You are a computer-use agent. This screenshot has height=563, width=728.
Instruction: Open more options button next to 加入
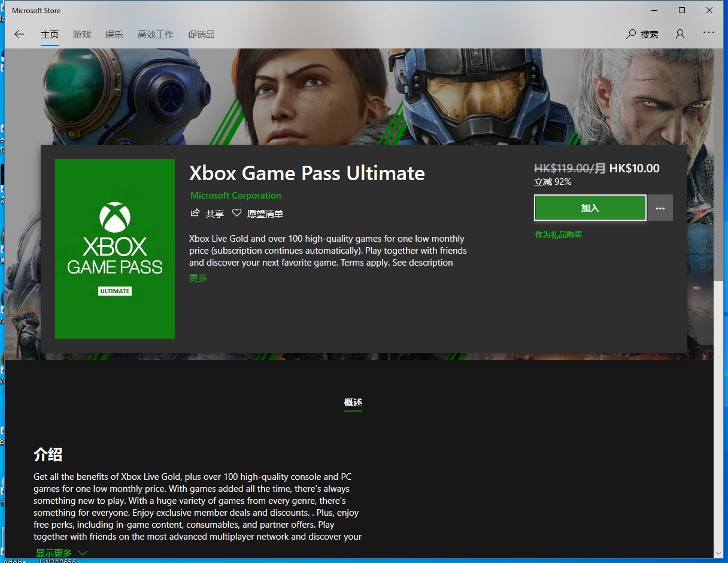click(660, 208)
